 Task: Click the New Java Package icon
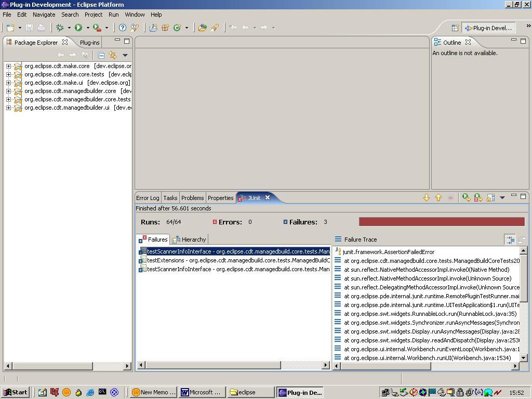tap(165, 28)
